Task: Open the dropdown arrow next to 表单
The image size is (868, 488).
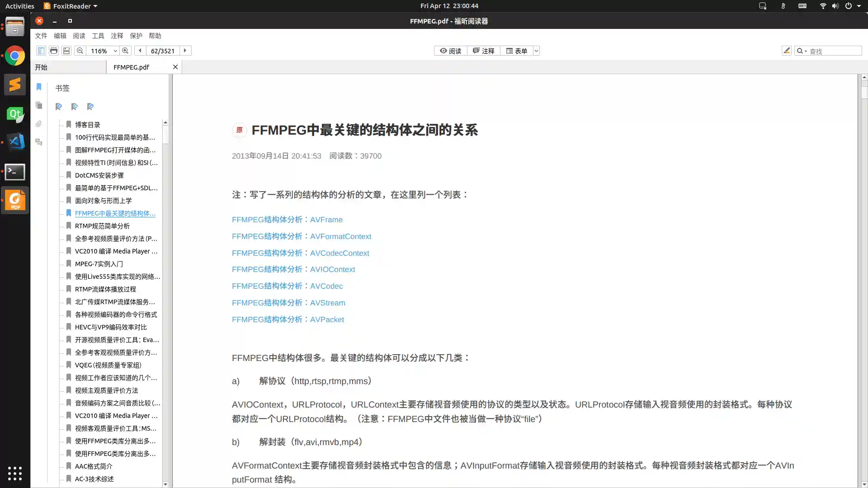Action: (536, 51)
